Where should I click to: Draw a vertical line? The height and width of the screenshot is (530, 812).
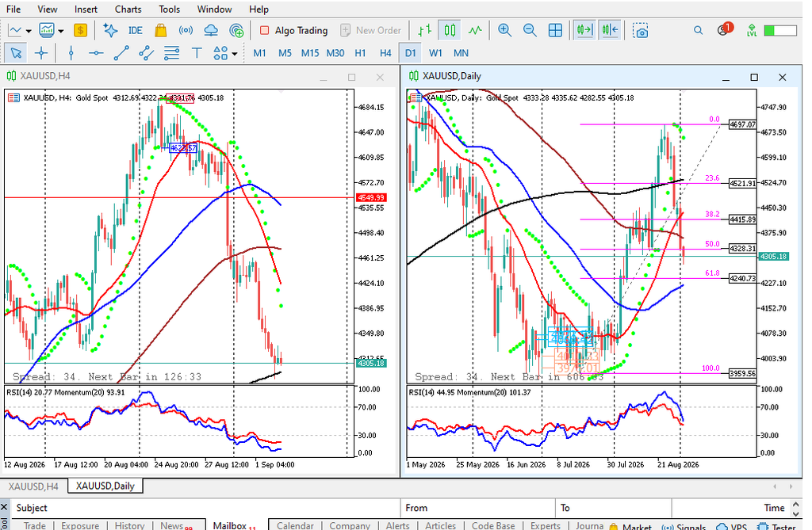pyautogui.click(x=71, y=53)
